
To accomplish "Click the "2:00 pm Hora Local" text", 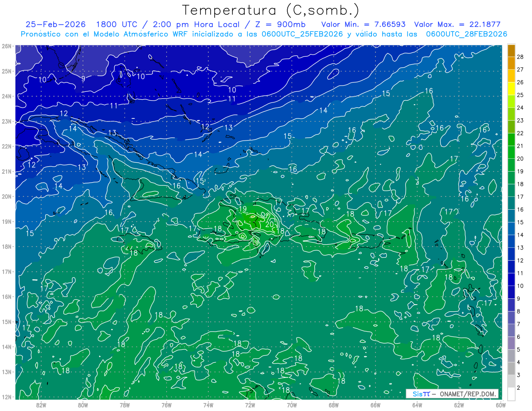I will [196, 24].
